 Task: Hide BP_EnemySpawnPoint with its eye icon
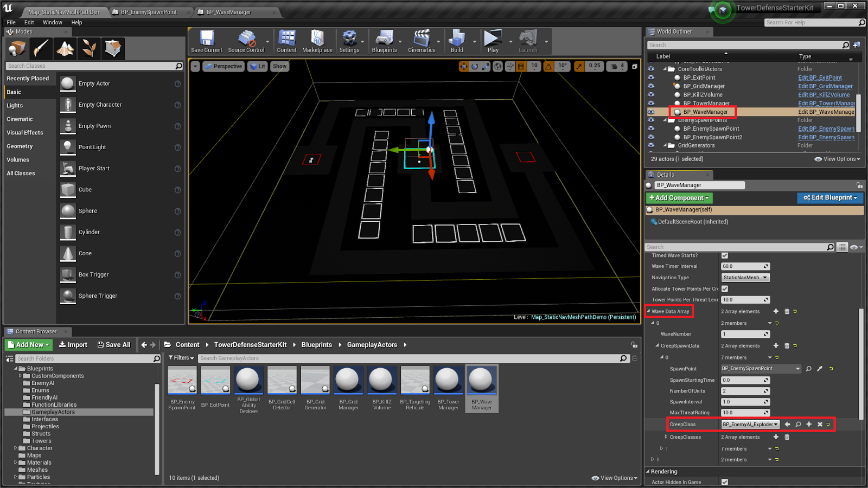tap(651, 129)
